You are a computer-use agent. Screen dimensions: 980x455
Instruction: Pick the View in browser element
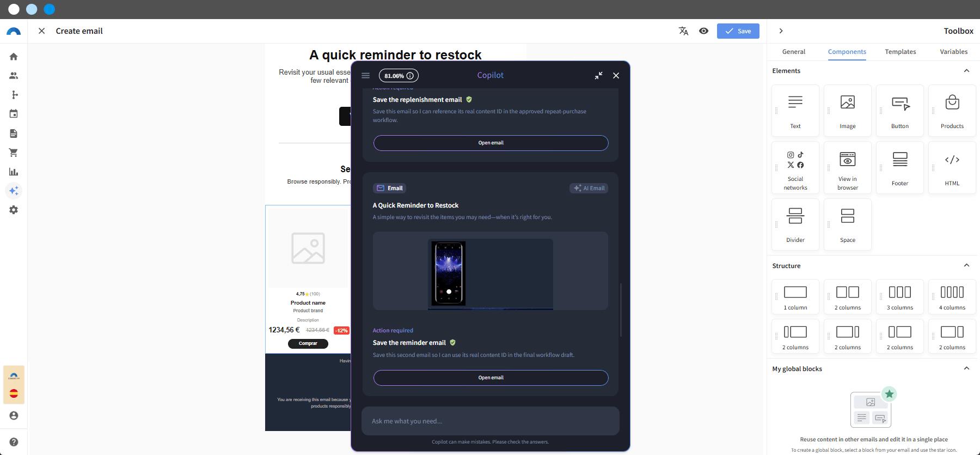point(848,167)
